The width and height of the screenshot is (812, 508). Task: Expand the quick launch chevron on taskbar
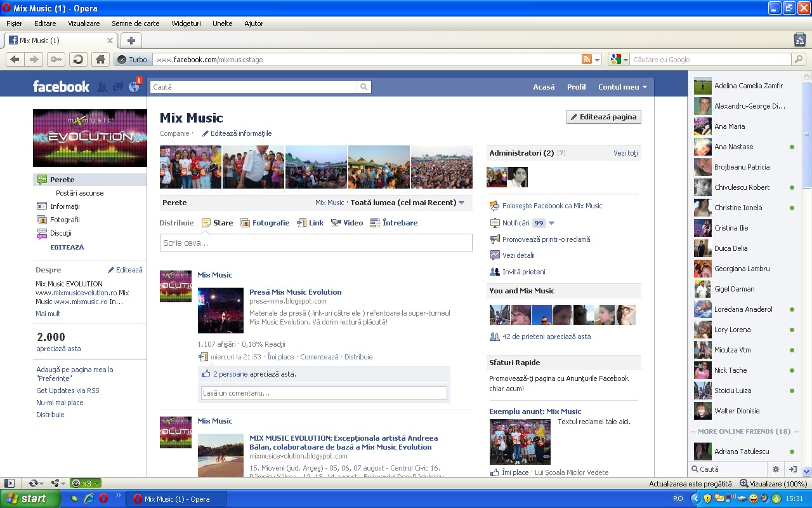pos(119,495)
